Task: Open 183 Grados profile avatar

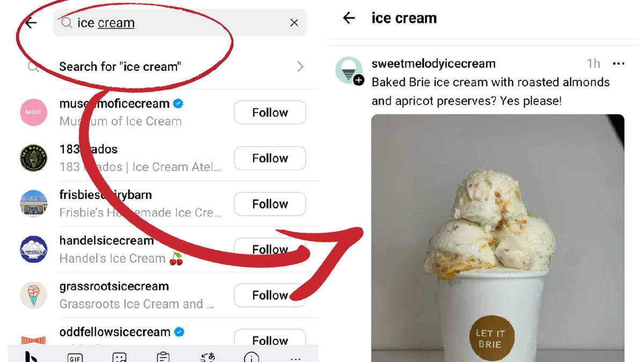Action: tap(34, 158)
